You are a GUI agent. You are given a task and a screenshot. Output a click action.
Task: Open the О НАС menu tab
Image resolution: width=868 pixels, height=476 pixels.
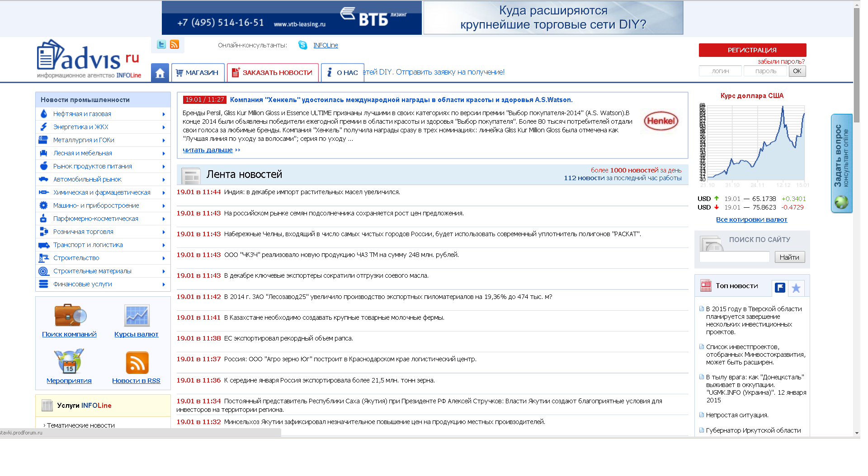click(343, 73)
